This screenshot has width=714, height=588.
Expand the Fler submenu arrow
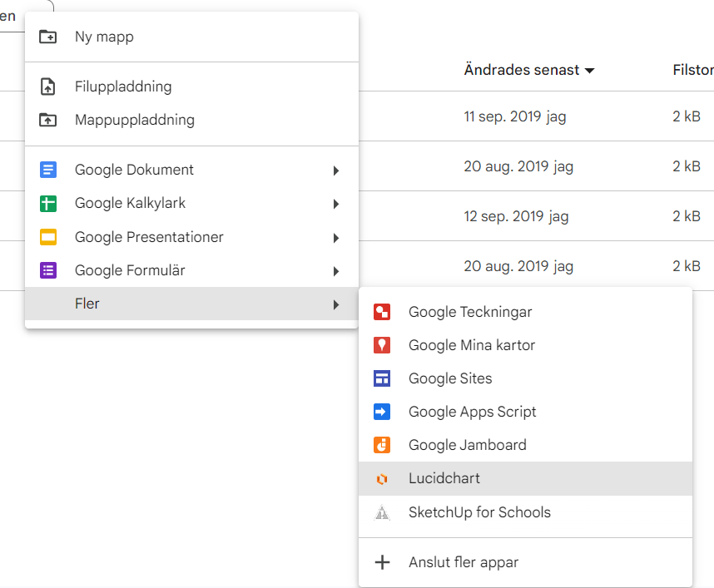[336, 304]
